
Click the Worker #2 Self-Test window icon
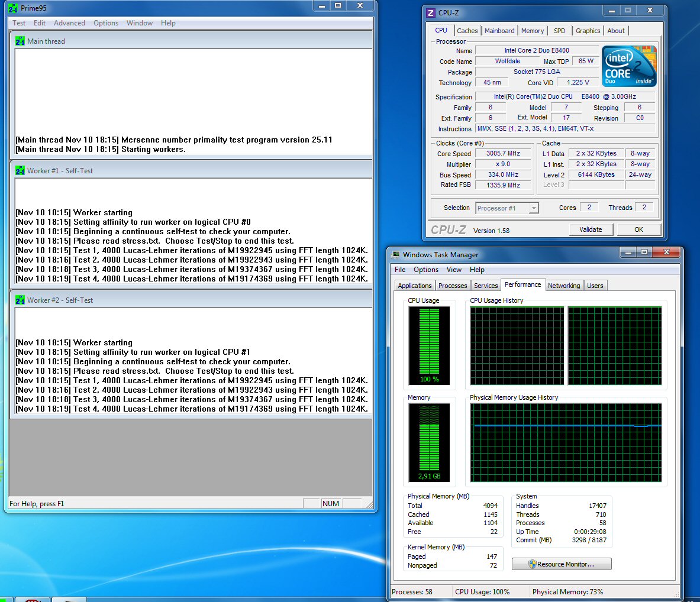pyautogui.click(x=20, y=300)
